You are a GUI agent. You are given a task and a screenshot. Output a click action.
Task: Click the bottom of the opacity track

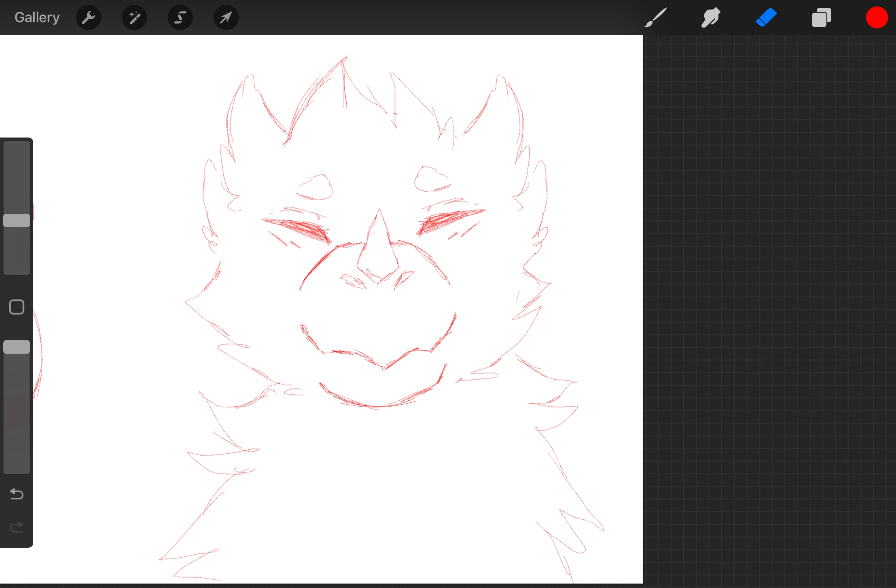(x=17, y=466)
